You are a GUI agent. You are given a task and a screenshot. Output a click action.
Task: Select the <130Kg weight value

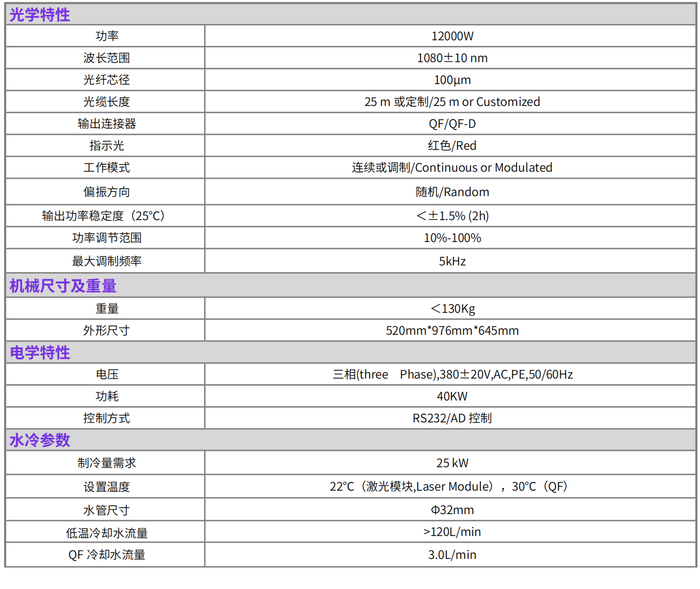coord(452,309)
